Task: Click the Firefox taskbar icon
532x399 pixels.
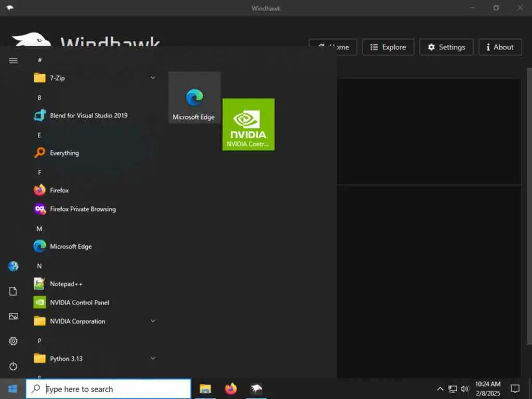Action: pyautogui.click(x=231, y=389)
